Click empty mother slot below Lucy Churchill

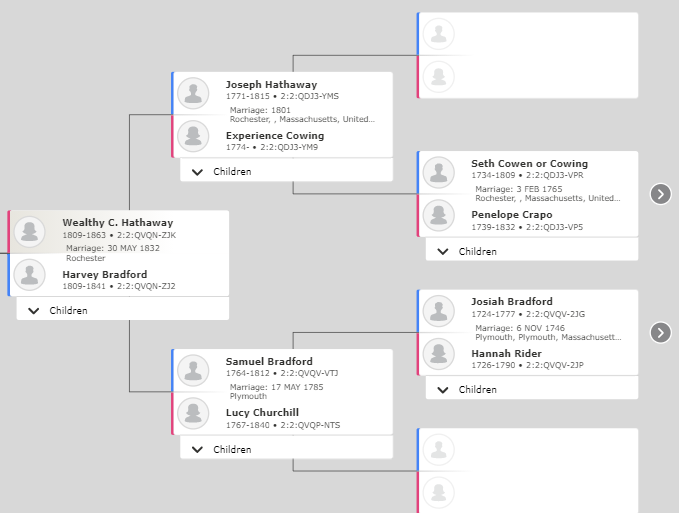[x=527, y=492]
